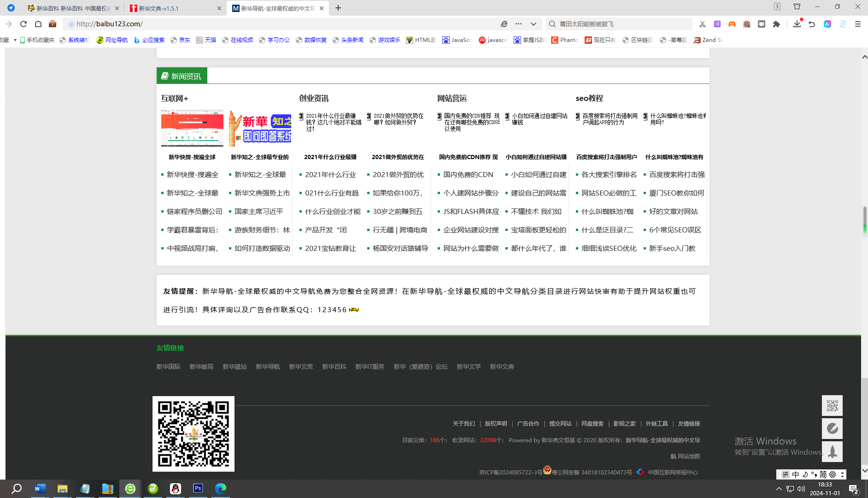Expand the favorites bar dropdown arrow
The width and height of the screenshot is (868, 498).
[15, 40]
